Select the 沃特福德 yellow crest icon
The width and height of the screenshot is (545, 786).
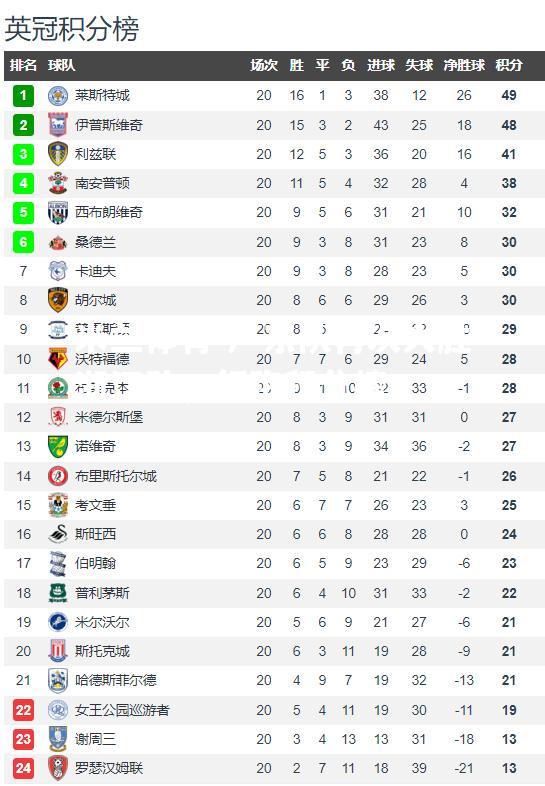58,359
